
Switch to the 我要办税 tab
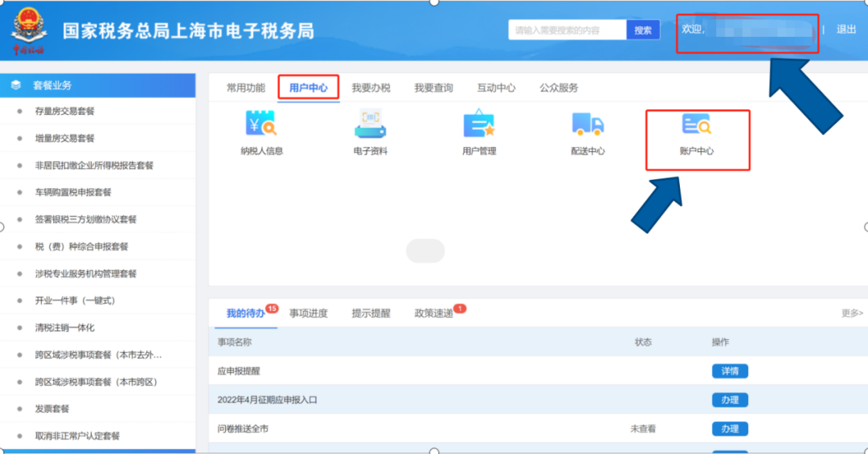point(371,88)
